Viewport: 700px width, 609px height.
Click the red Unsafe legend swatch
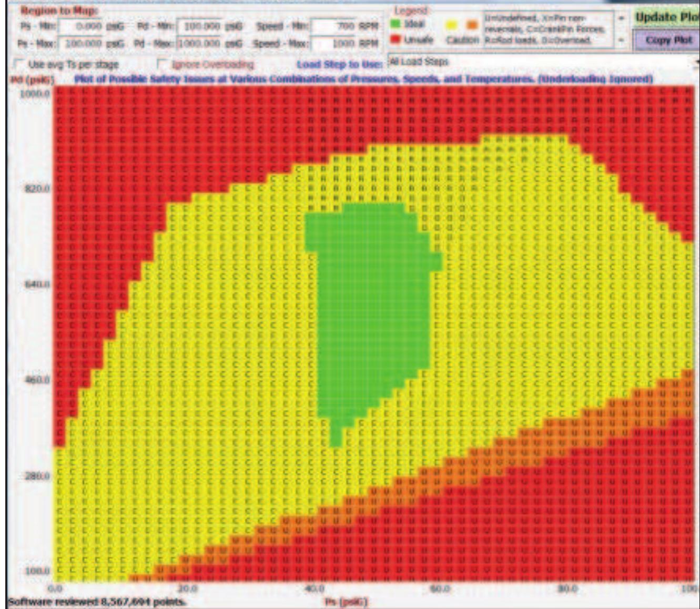394,38
